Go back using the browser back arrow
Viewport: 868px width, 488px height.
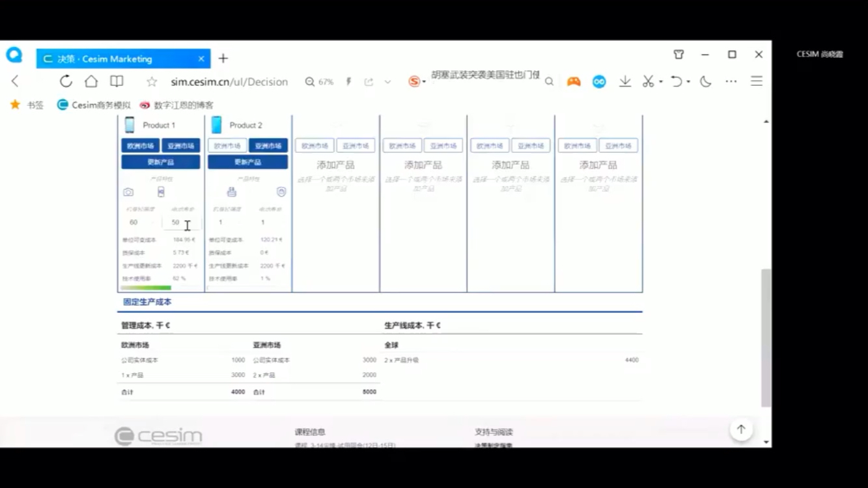pos(15,81)
